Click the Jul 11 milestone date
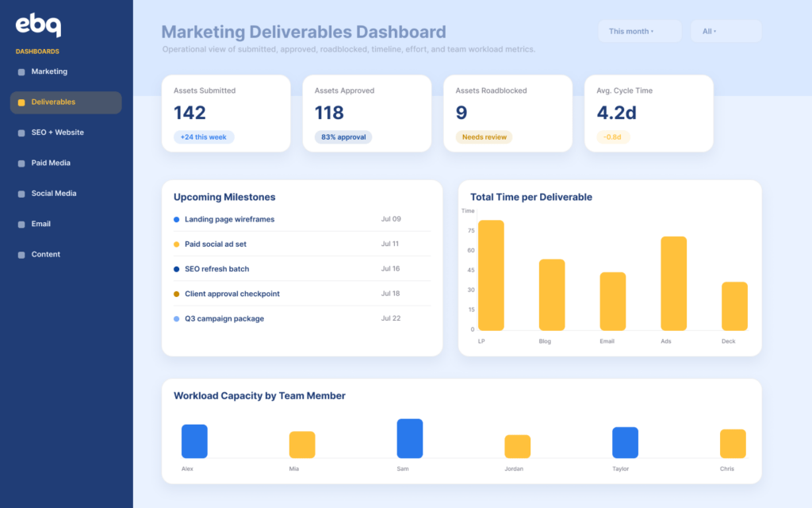The width and height of the screenshot is (812, 508). coord(390,244)
